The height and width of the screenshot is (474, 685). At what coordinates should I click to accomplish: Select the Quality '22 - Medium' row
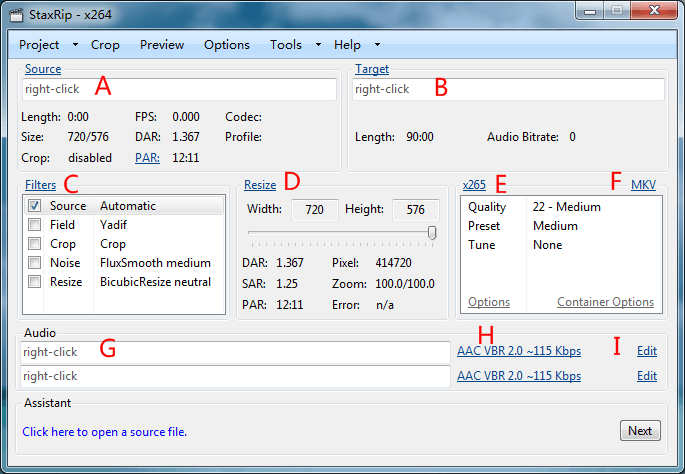click(x=561, y=207)
